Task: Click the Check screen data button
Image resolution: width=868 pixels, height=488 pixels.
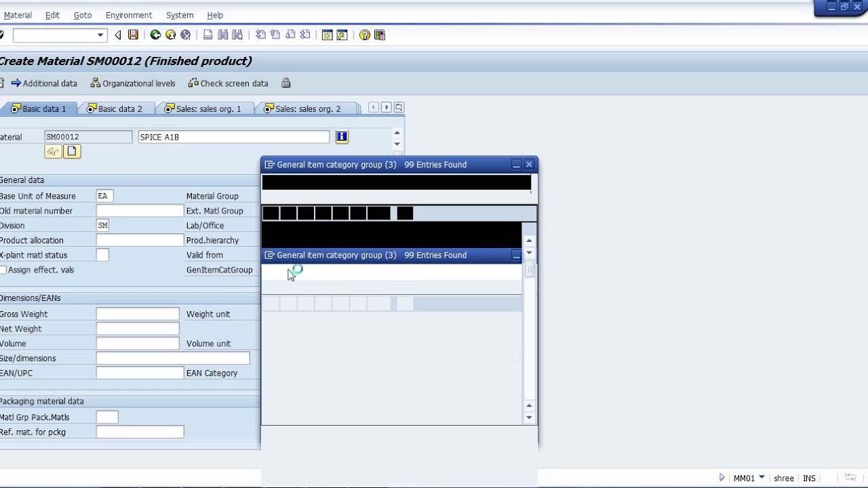Action: click(229, 83)
